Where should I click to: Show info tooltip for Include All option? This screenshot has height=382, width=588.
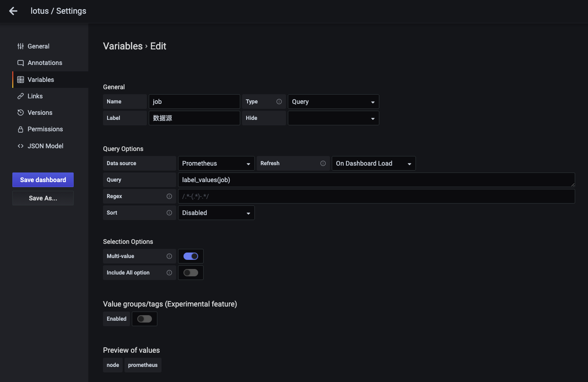(x=169, y=273)
